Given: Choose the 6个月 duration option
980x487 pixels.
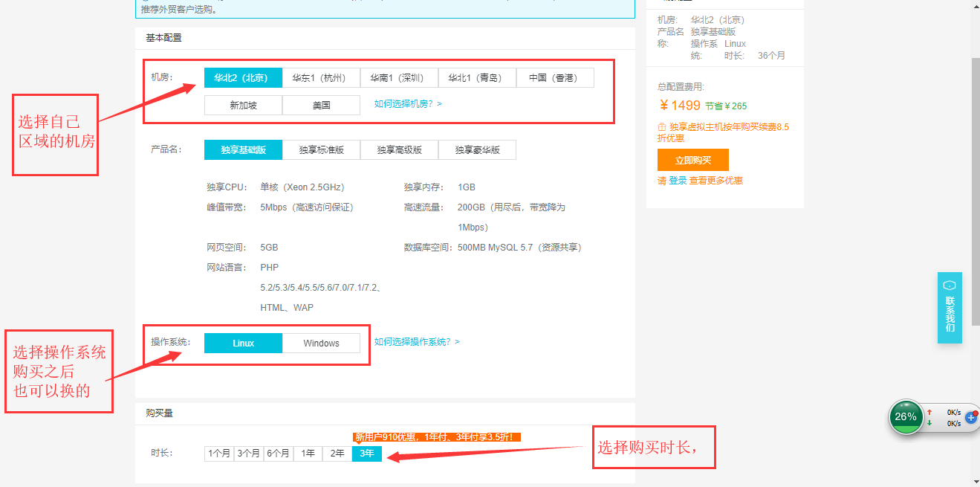Looking at the screenshot, I should tap(278, 454).
